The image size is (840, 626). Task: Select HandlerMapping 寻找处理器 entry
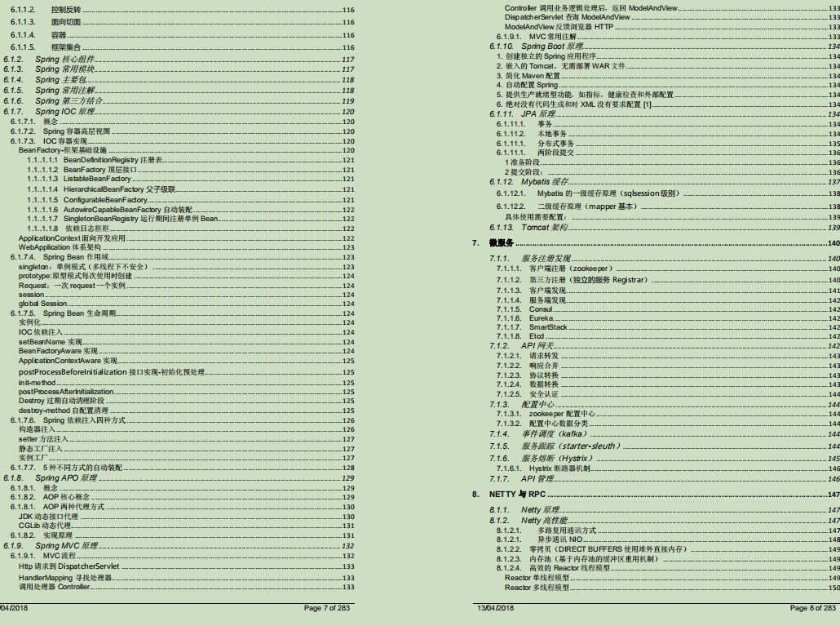tap(187, 578)
